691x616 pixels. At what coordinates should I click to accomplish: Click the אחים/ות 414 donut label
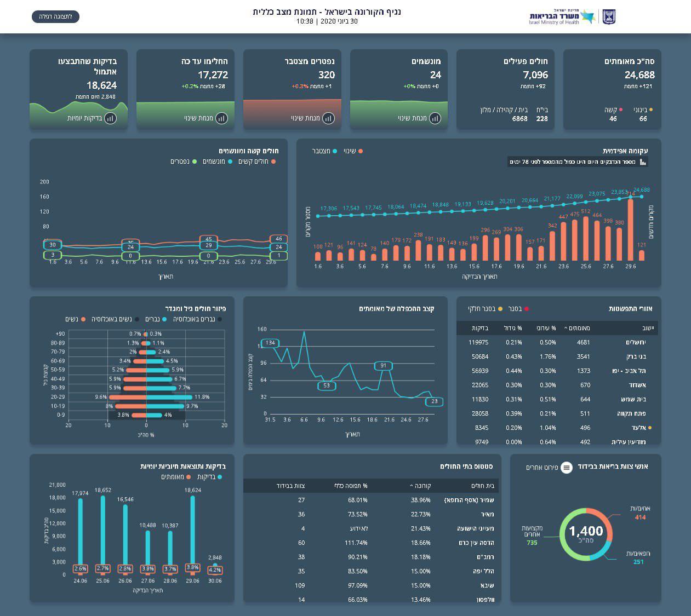(x=640, y=513)
